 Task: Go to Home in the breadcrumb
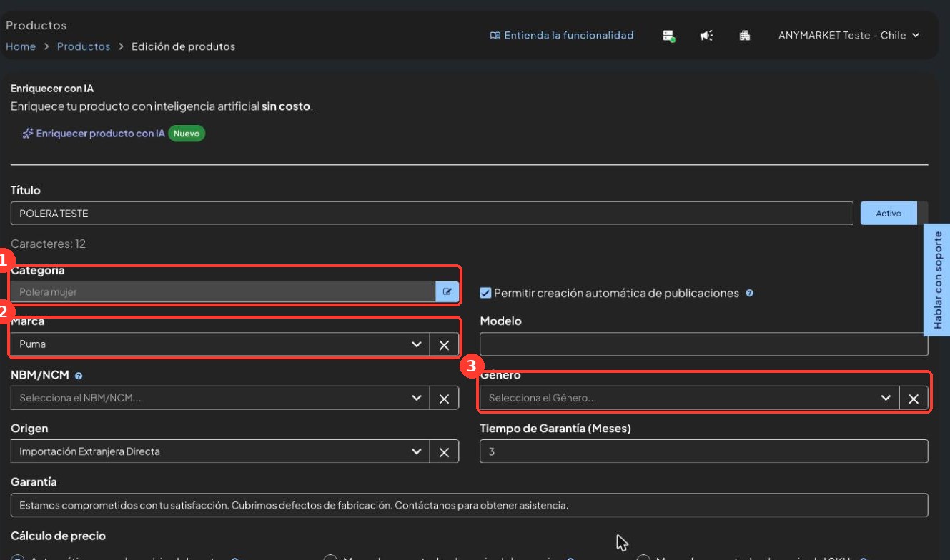[x=21, y=46]
